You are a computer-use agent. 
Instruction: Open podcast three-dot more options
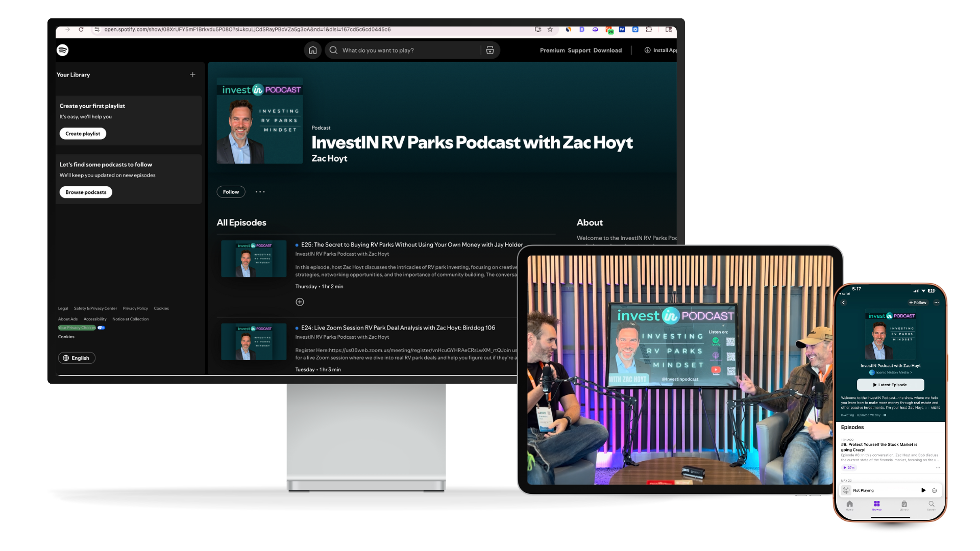coord(260,192)
